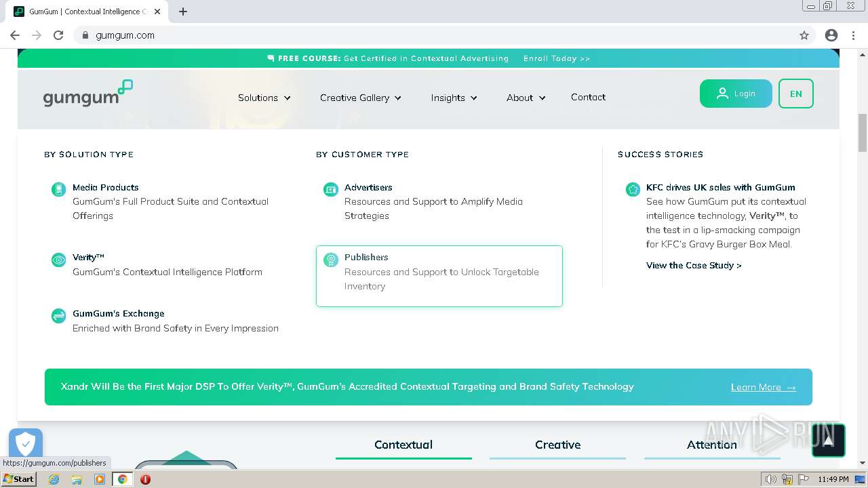The height and width of the screenshot is (488, 868).
Task: Click the volume speaker tray icon
Action: [771, 479]
